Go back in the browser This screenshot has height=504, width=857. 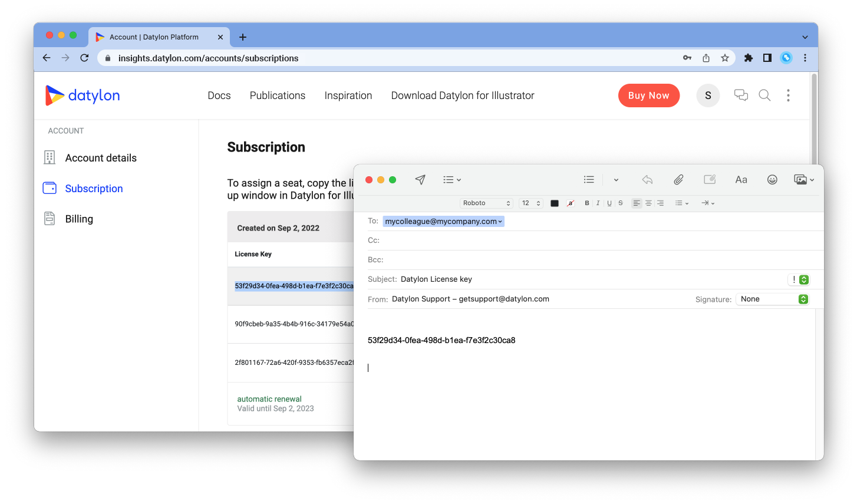tap(47, 58)
